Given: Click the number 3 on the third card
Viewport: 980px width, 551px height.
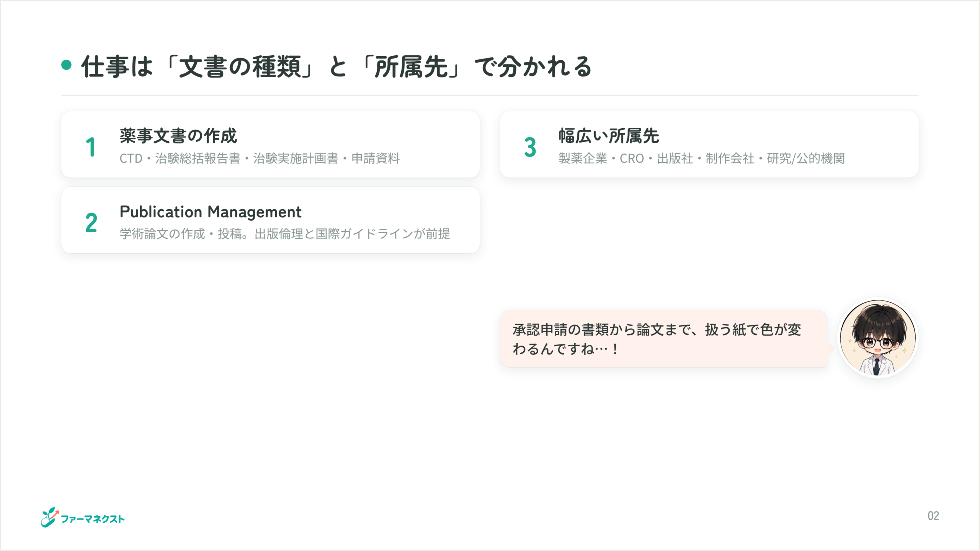Looking at the screenshot, I should click(x=530, y=147).
